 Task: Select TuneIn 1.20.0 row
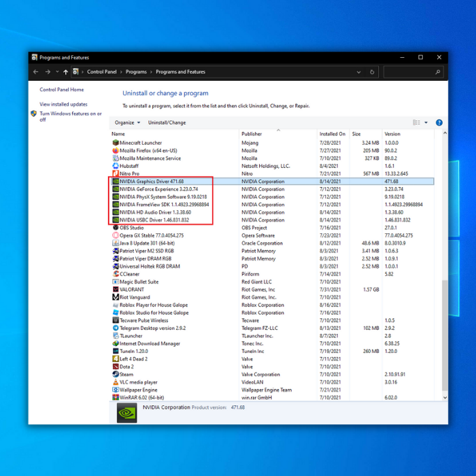(x=272, y=352)
